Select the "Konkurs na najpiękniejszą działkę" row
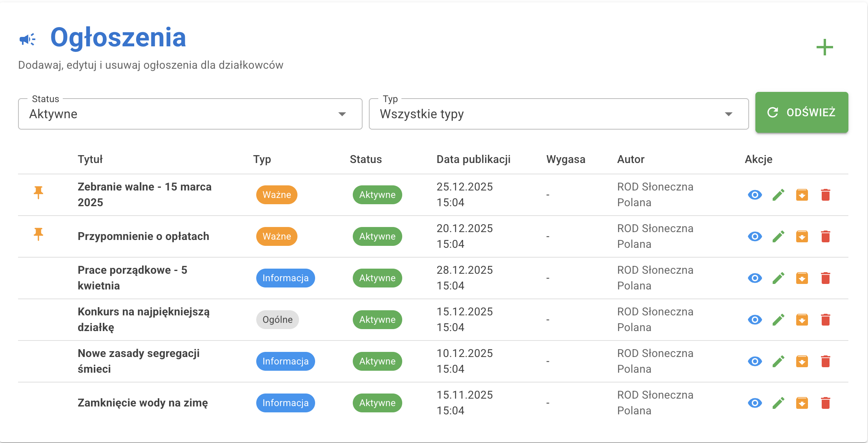The image size is (868, 443). coord(144,320)
